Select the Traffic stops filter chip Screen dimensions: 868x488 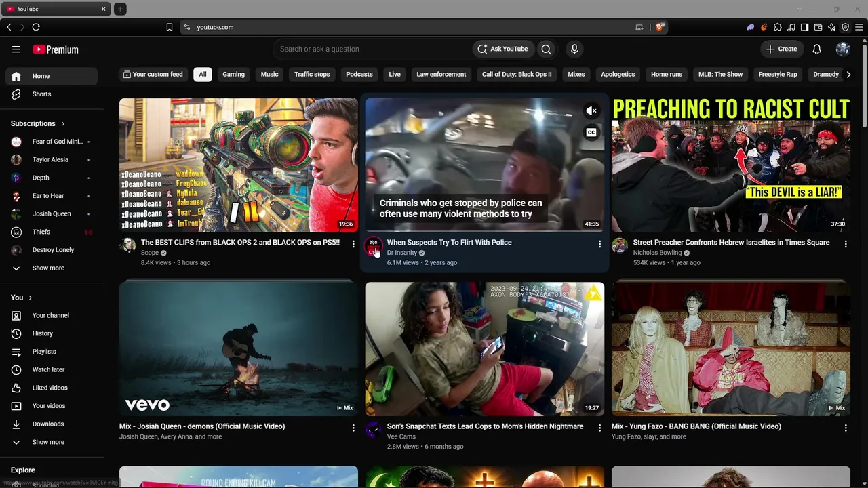click(x=312, y=74)
